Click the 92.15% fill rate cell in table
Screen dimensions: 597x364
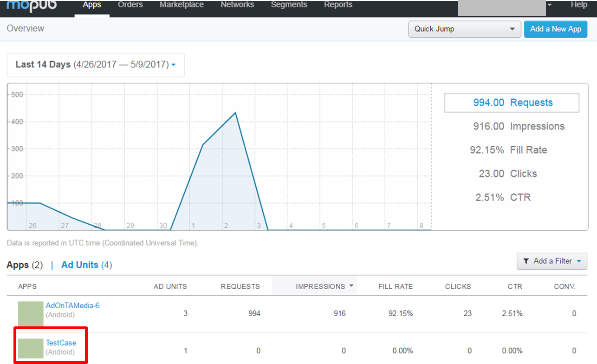point(401,313)
